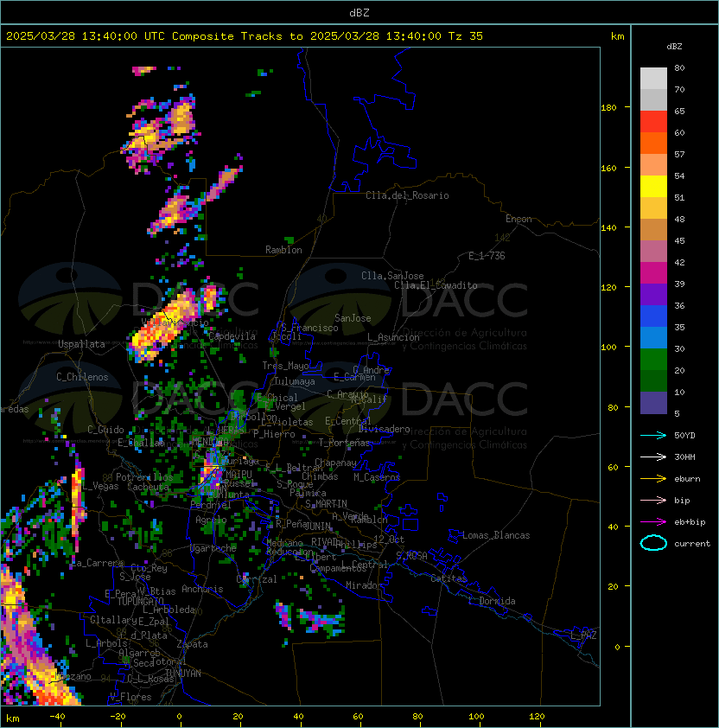The width and height of the screenshot is (719, 728).
Task: Click the Zapata map label
Action: click(x=192, y=644)
